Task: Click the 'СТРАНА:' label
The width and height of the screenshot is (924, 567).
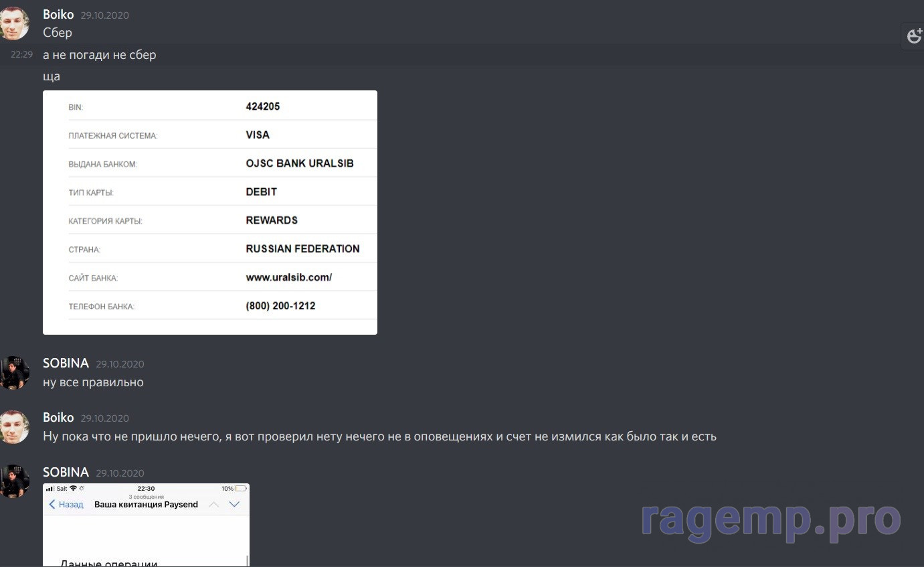Action: click(x=84, y=250)
